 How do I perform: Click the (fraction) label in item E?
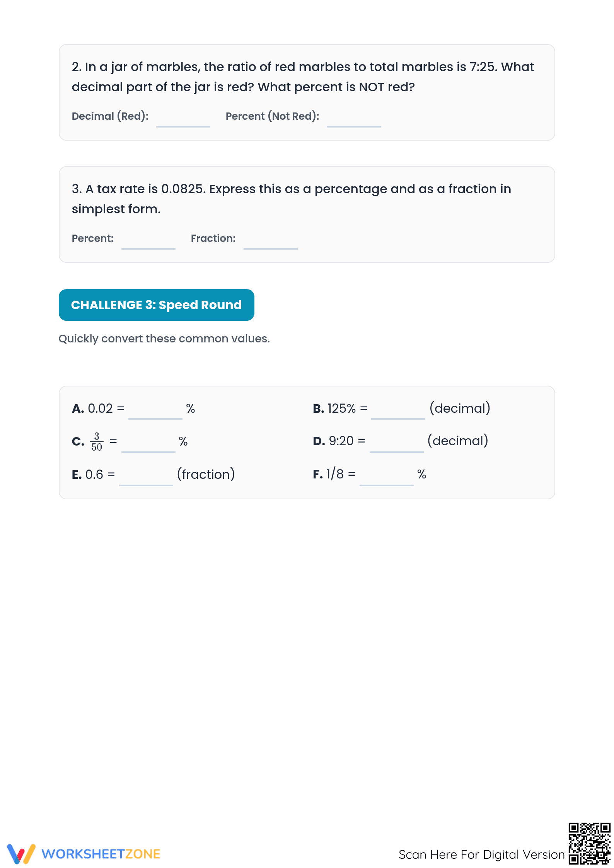[206, 474]
